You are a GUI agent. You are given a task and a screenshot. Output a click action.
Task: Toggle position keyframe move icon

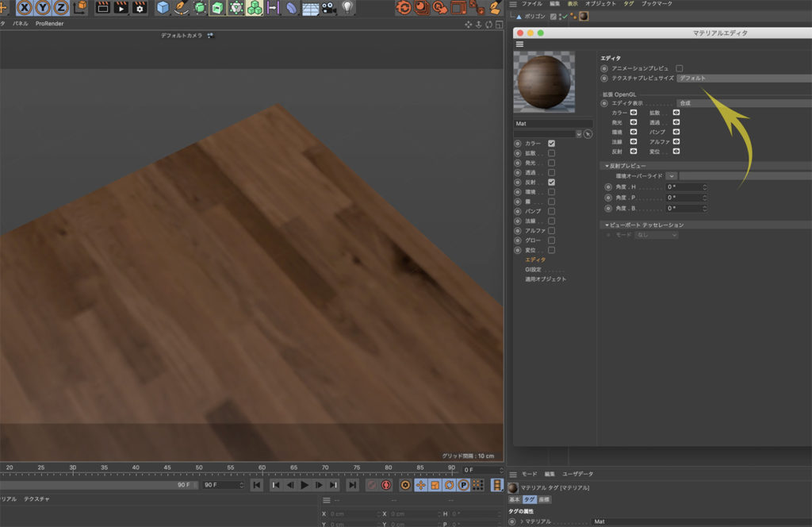click(x=420, y=485)
